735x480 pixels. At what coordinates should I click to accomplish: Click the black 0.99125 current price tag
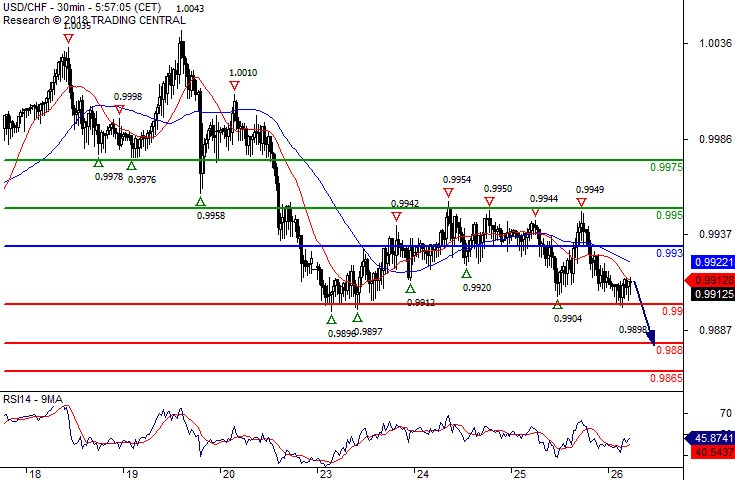[x=713, y=294]
